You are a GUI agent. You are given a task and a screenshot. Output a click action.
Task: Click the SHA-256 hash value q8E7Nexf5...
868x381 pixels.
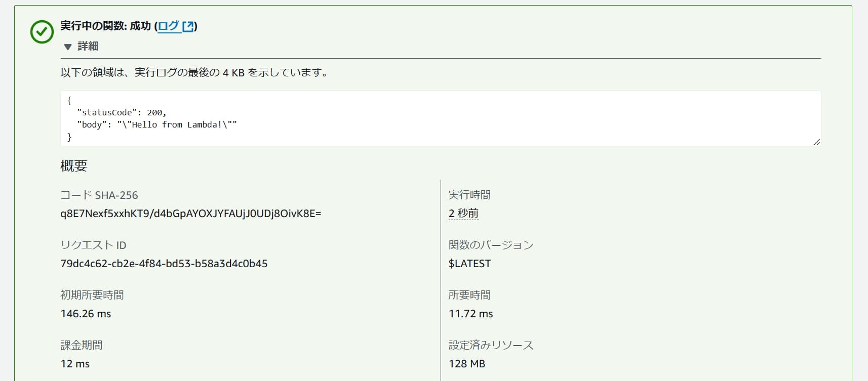point(191,214)
